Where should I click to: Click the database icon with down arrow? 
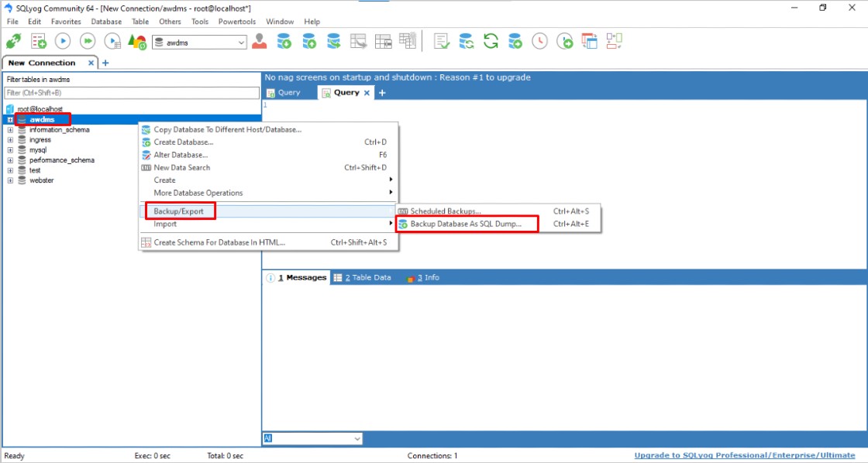point(284,42)
